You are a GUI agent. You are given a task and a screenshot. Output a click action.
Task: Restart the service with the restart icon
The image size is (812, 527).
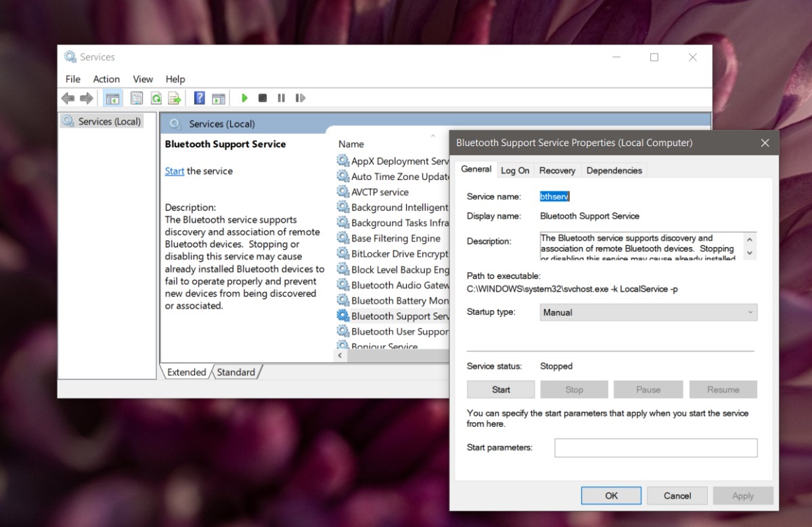coord(300,98)
